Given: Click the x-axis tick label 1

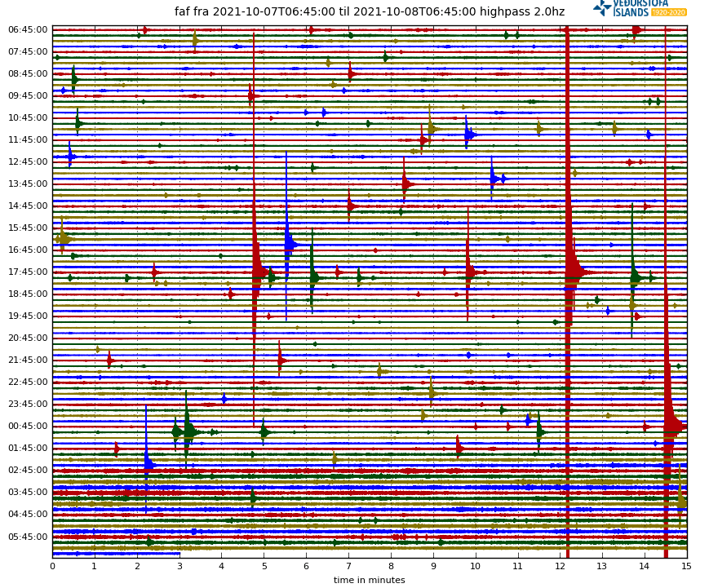Looking at the screenshot, I should click(x=95, y=566).
